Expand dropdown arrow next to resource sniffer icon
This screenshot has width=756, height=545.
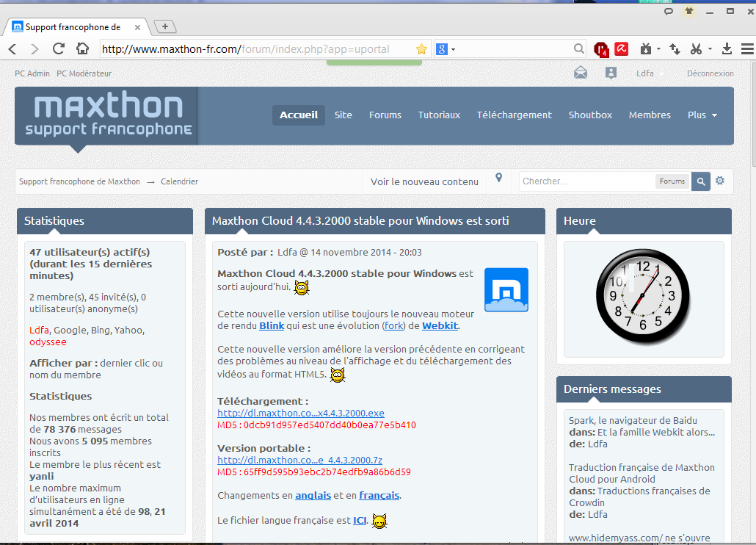(x=658, y=49)
